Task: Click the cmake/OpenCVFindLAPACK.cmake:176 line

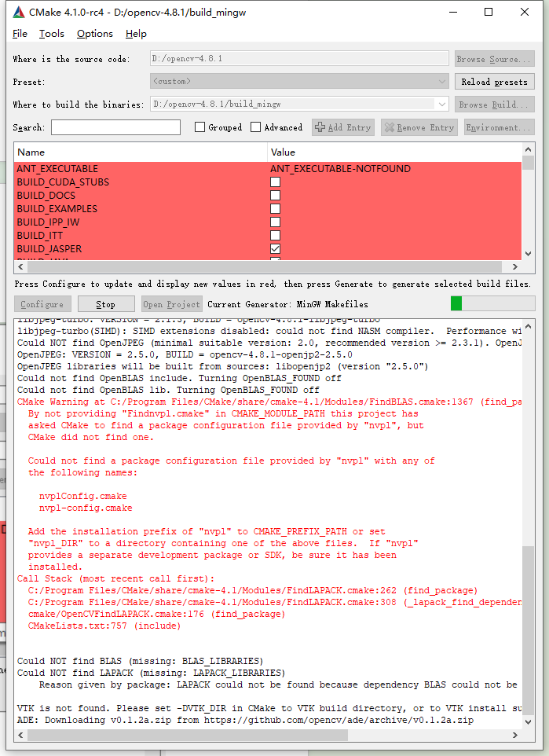Action: tap(156, 614)
